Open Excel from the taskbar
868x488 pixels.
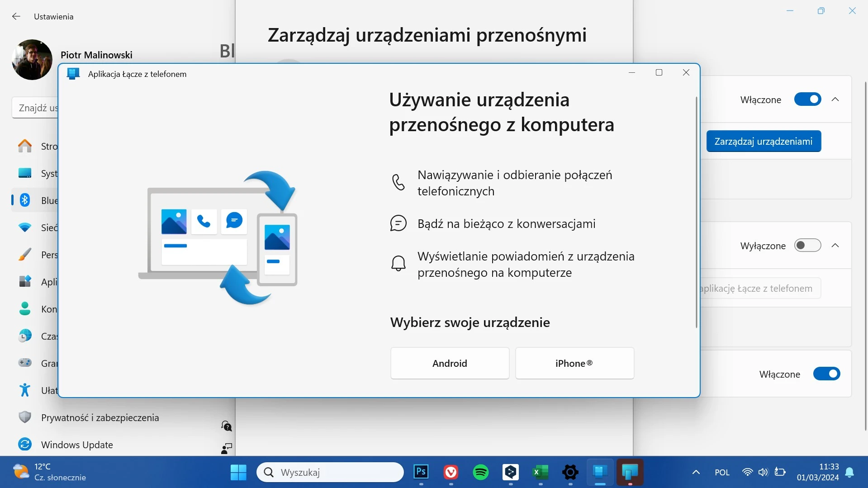click(x=540, y=472)
